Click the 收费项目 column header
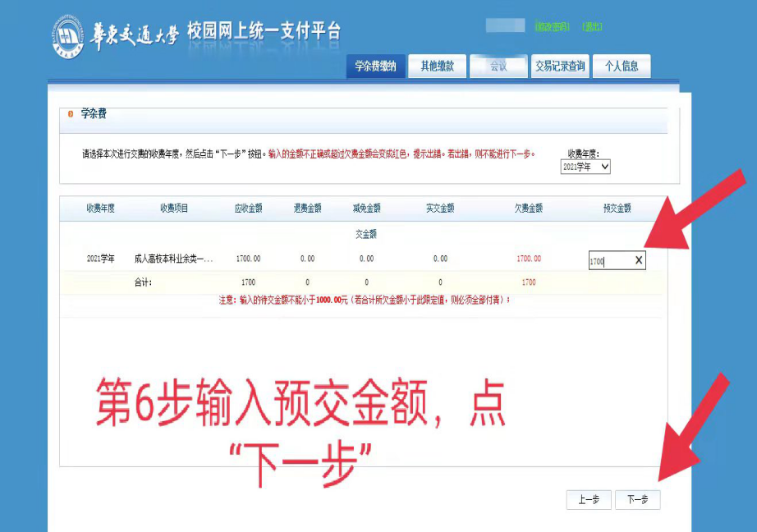Screen dimensions: 757x532 coord(174,209)
